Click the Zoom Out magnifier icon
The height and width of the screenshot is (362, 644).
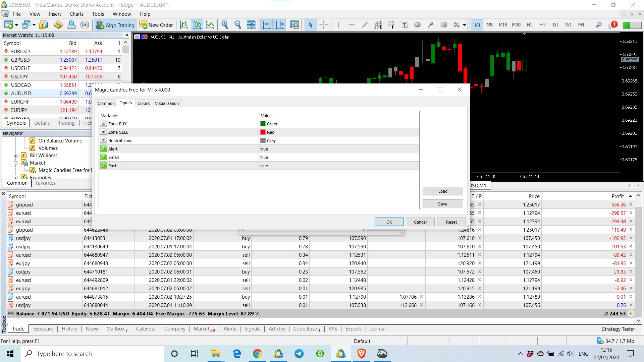coord(238,25)
